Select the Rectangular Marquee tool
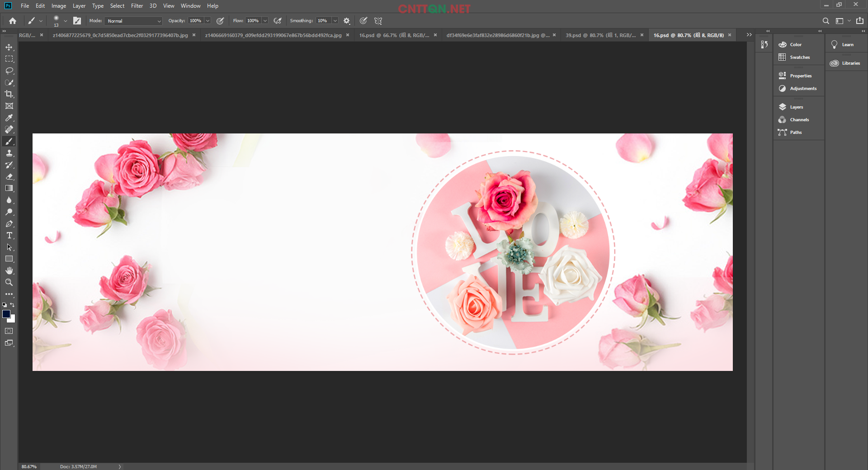Screen dimensions: 868x470 point(9,59)
